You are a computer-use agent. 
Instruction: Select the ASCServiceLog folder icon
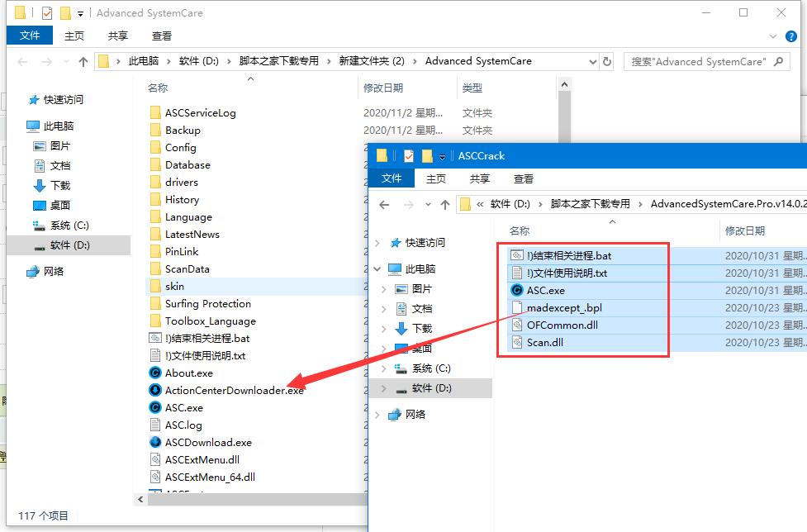coord(155,112)
